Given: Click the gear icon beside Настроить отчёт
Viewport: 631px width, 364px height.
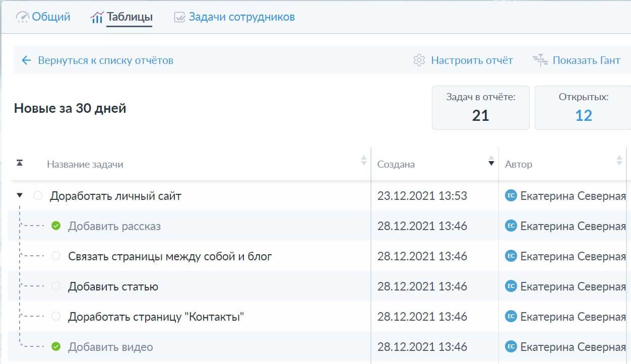Looking at the screenshot, I should (419, 60).
